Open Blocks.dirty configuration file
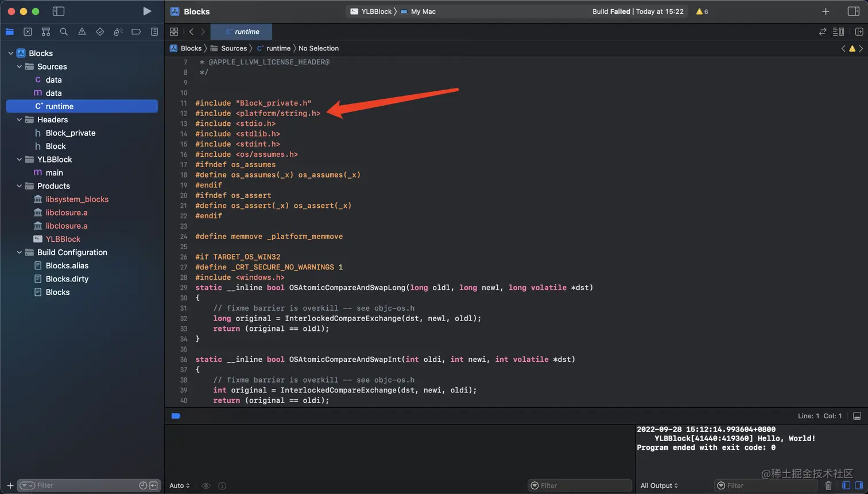 [x=82, y=279]
